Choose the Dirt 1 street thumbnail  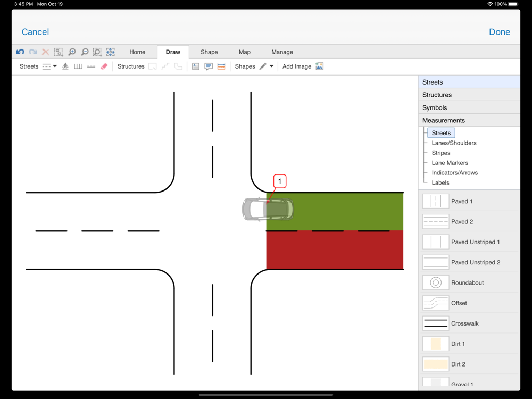436,344
